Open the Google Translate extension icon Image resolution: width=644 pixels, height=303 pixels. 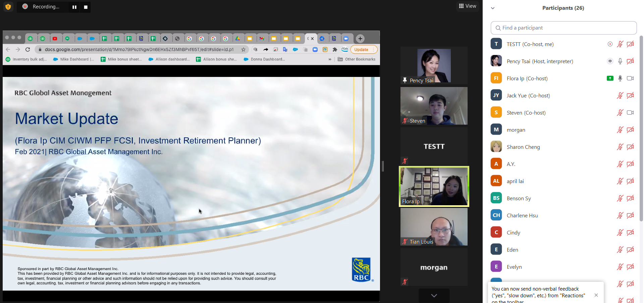coord(285,49)
